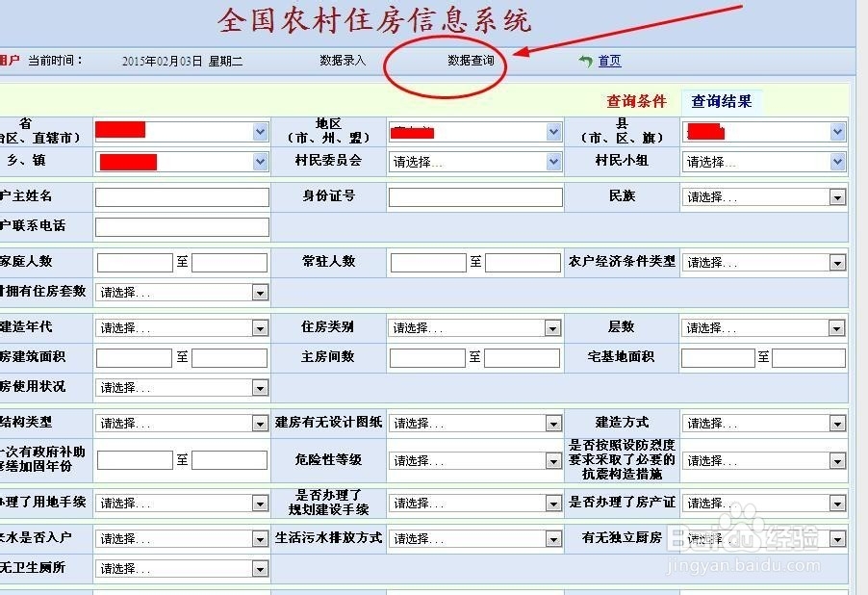The image size is (868, 595).
Task: Switch to the 查询条件 tab
Action: coord(639,100)
